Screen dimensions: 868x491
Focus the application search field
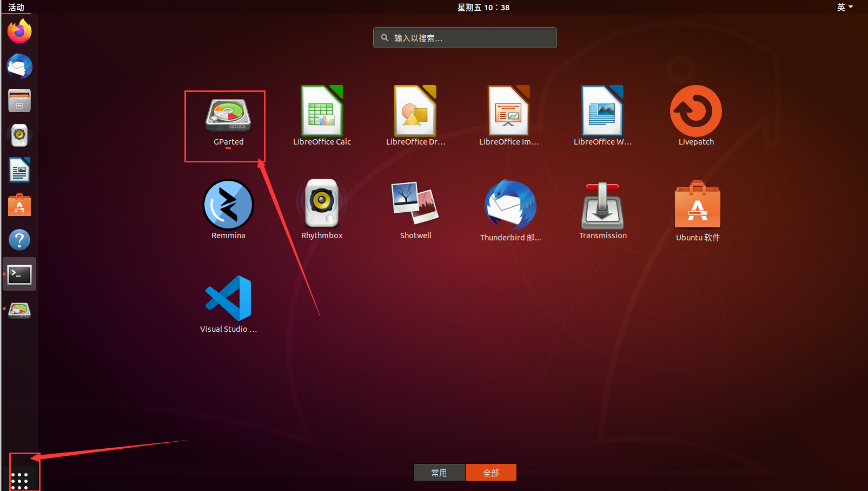point(465,38)
